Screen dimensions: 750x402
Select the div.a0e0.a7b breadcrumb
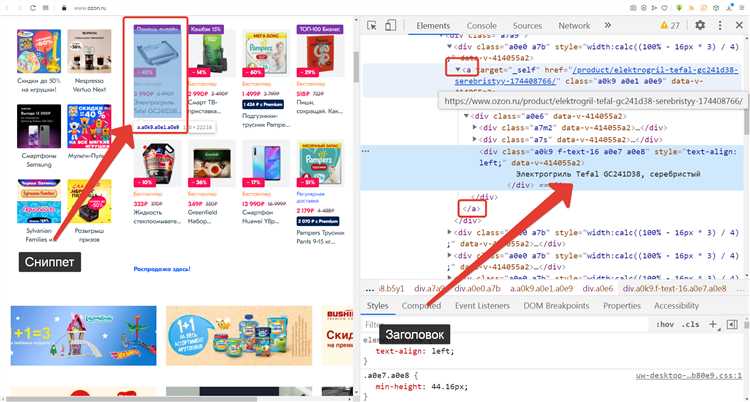pyautogui.click(x=477, y=289)
